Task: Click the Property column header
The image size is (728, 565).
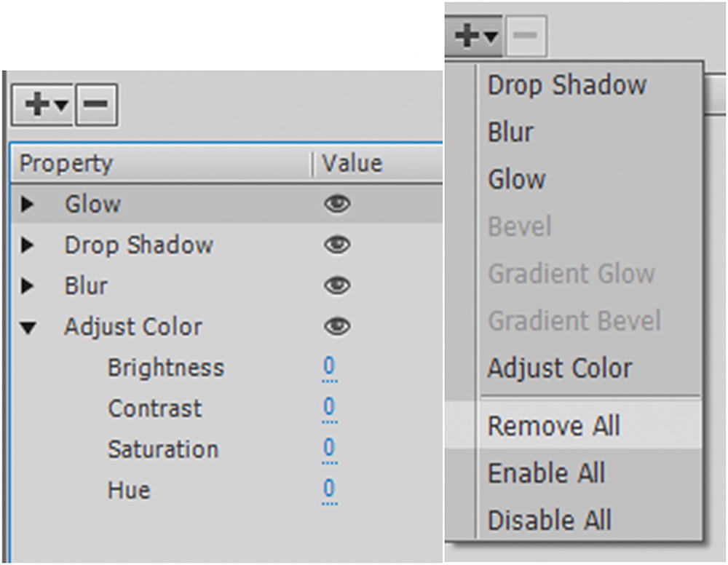Action: click(66, 164)
